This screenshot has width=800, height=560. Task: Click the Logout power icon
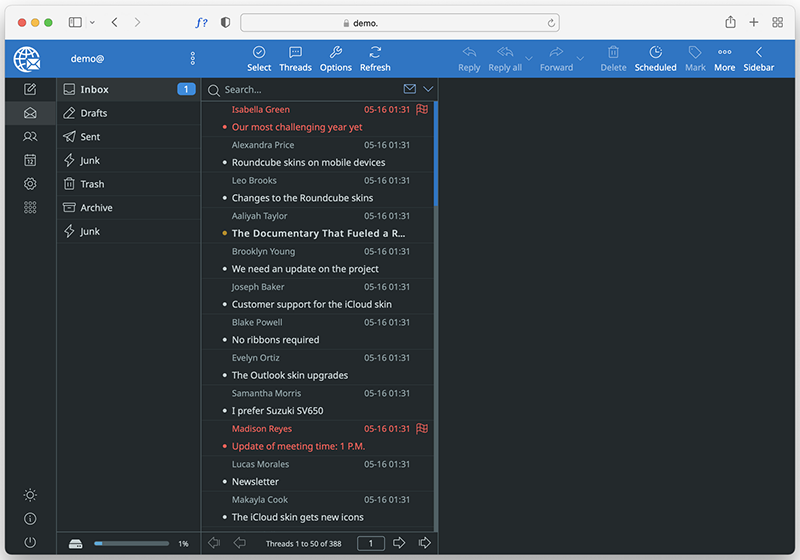pos(30,542)
